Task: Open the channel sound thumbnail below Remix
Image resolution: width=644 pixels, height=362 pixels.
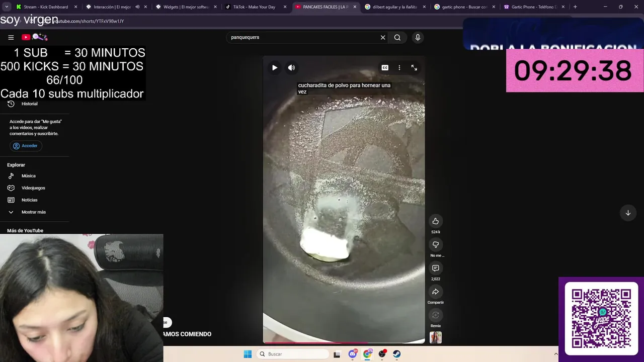Action: point(436,337)
